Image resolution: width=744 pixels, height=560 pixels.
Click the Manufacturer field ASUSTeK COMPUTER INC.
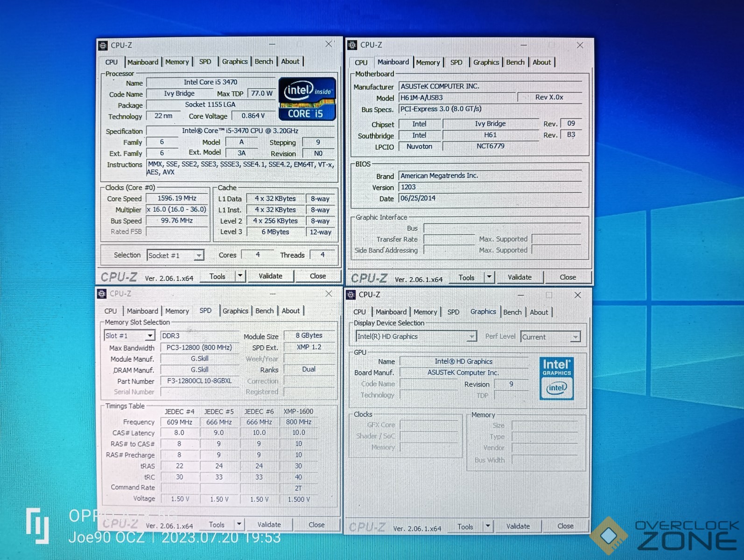coord(490,86)
